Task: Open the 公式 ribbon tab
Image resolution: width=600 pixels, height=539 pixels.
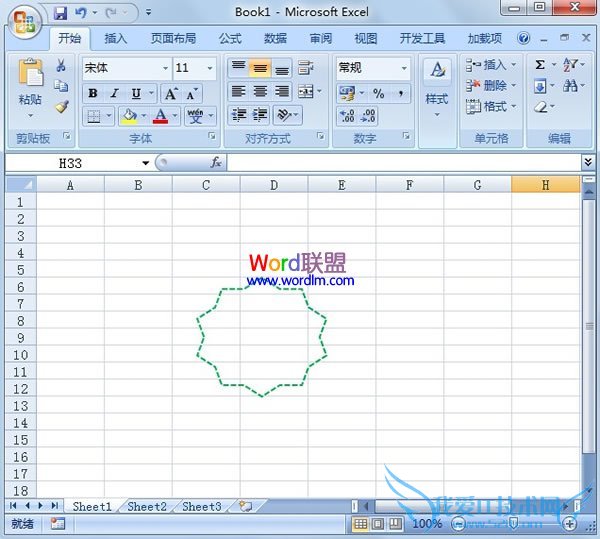Action: (230, 38)
